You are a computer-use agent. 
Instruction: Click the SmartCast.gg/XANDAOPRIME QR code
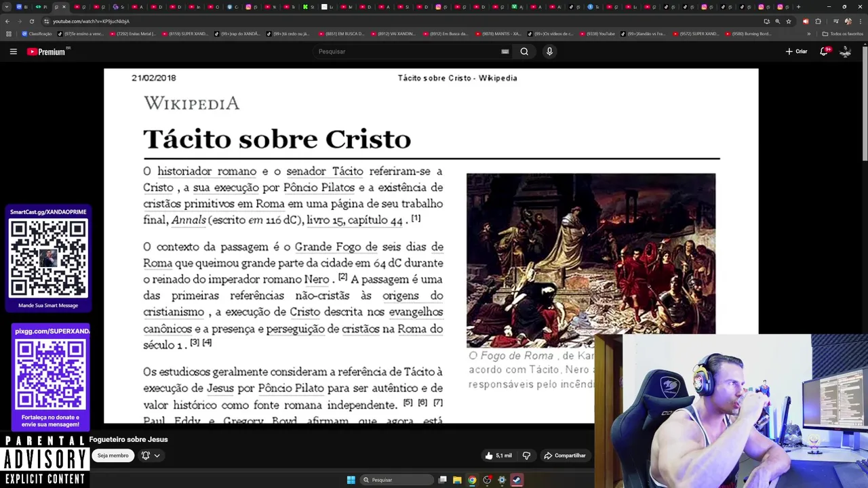point(48,259)
